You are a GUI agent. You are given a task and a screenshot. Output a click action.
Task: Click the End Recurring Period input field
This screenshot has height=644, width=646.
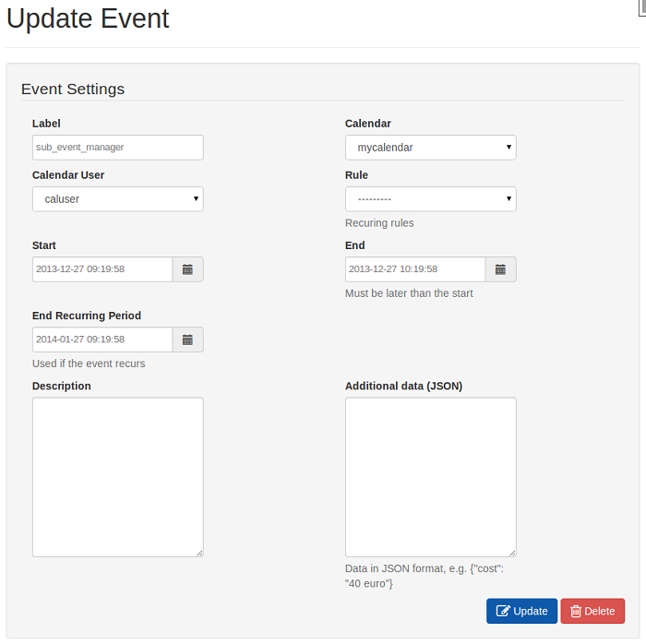(102, 340)
